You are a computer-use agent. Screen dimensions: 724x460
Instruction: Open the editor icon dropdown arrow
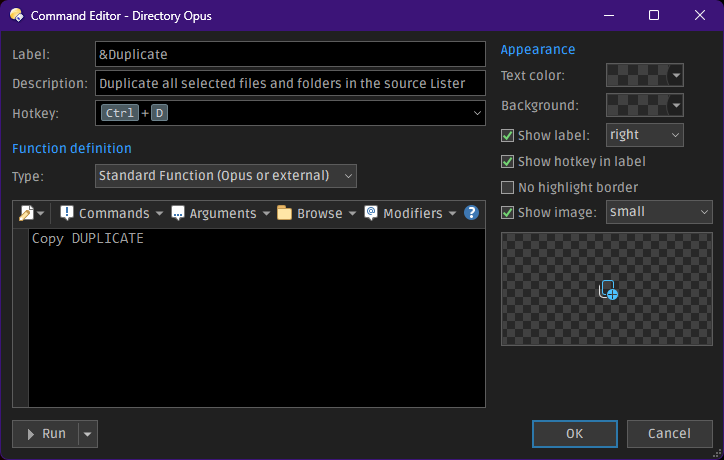[x=41, y=213]
